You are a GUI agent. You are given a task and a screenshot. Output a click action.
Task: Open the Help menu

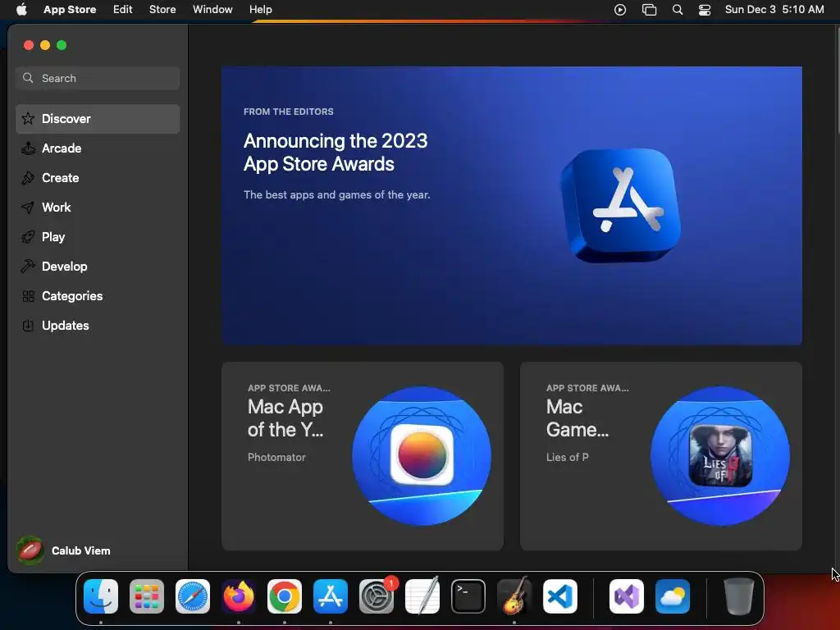260,9
